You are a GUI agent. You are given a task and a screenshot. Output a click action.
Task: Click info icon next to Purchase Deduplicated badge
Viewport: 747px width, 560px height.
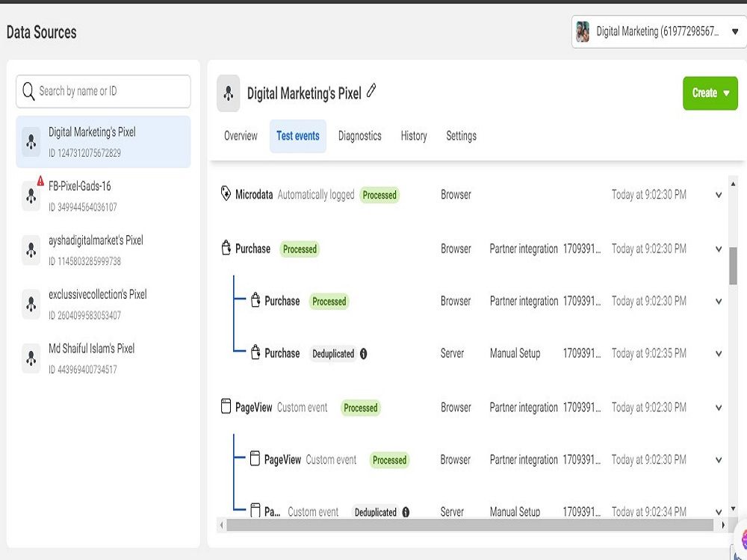[364, 354]
